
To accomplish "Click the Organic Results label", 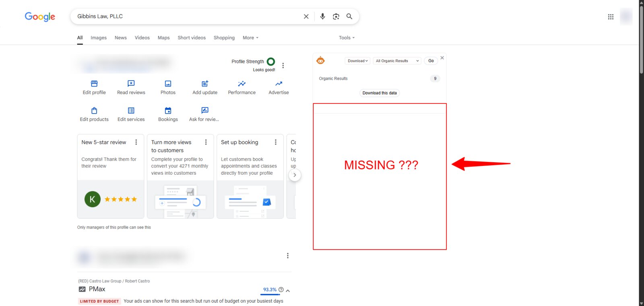I will click(333, 79).
